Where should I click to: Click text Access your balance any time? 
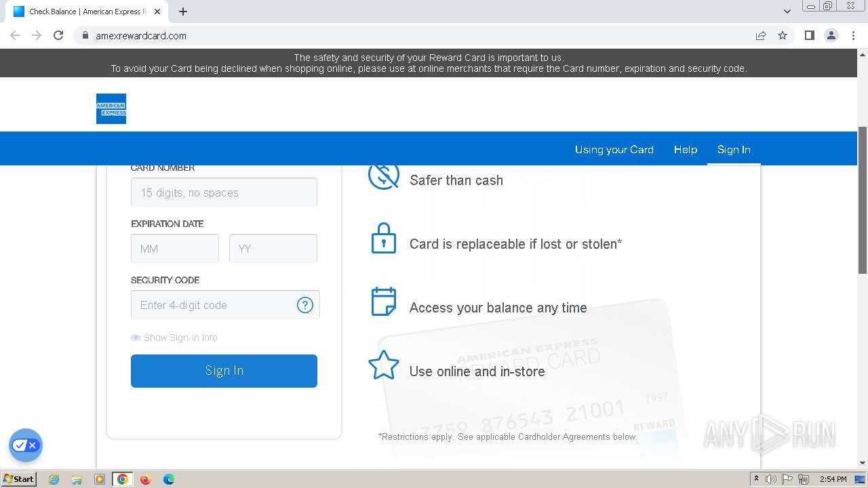click(498, 308)
